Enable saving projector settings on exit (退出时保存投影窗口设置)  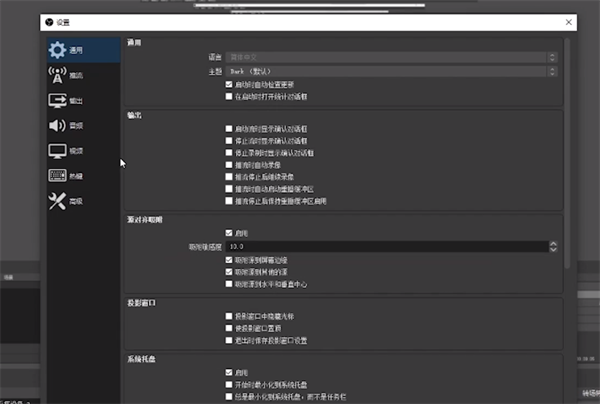pyautogui.click(x=229, y=340)
